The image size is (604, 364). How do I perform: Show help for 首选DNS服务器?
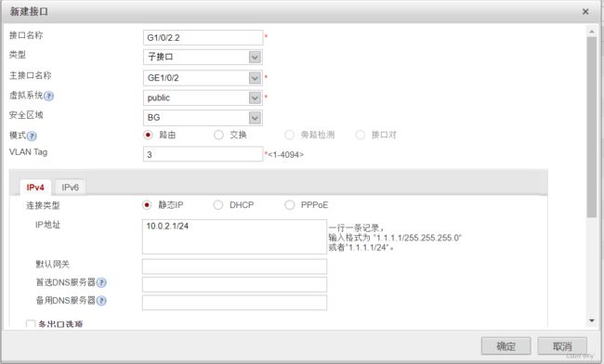click(x=101, y=283)
